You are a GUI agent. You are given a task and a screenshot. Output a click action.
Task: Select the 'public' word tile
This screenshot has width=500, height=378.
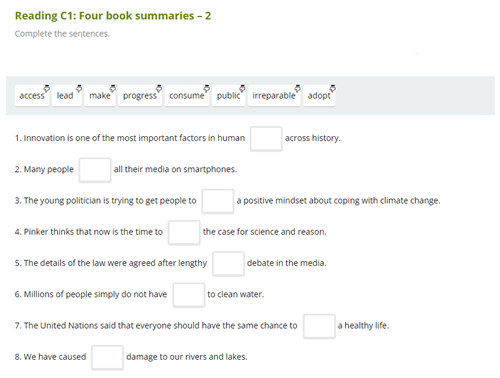[229, 96]
